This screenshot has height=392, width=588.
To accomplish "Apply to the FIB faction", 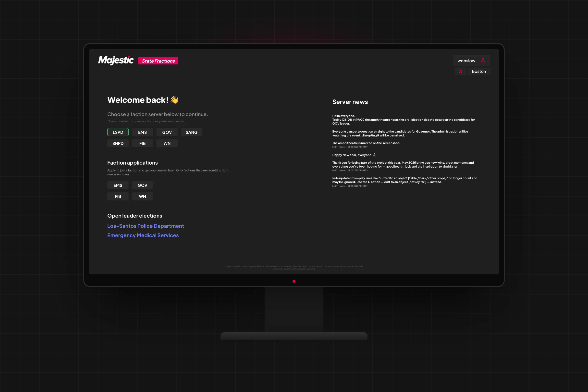I will tap(118, 196).
